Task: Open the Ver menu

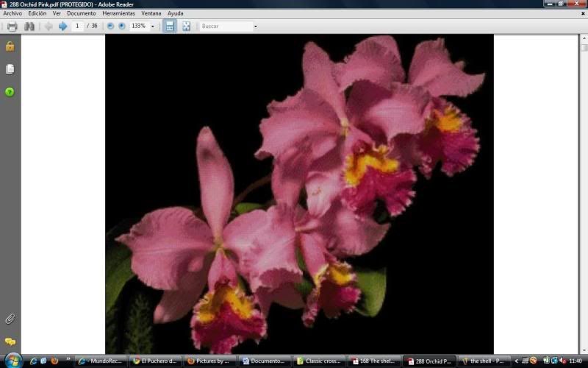Action: 57,13
